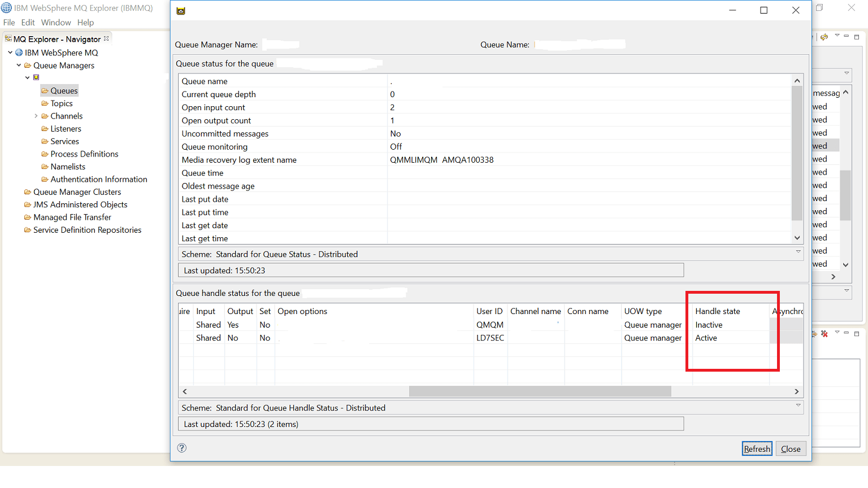Click the Listeners folder icon
Image resolution: width=868 pixels, height=488 pixels.
pos(45,129)
